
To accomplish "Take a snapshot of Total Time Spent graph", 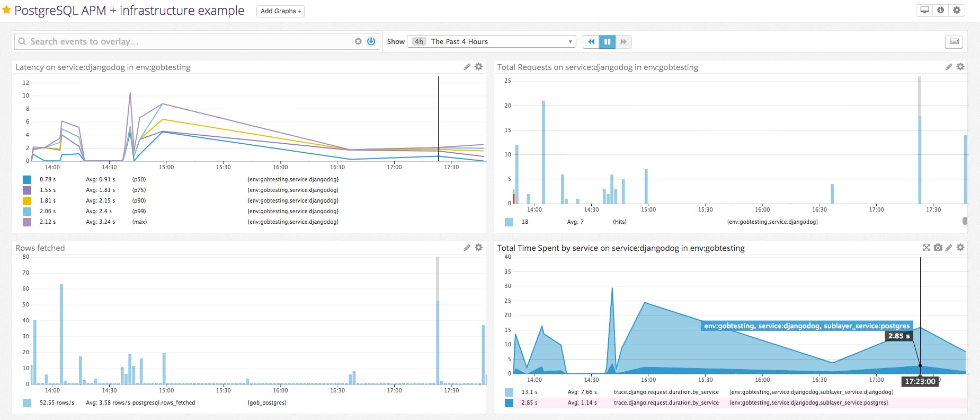I will (938, 248).
